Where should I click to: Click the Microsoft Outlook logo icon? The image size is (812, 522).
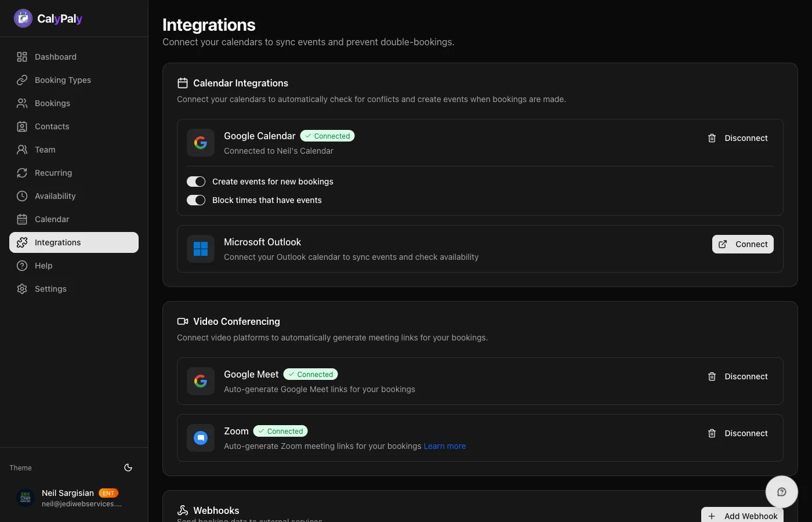(200, 248)
